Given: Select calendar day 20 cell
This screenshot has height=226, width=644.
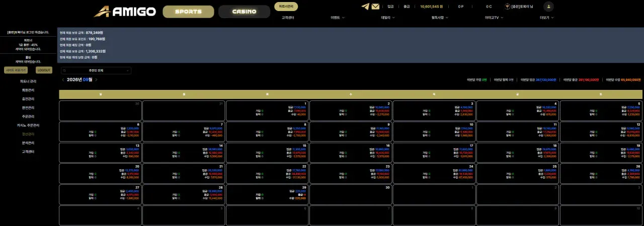Looking at the screenshot, I should click(x=100, y=173).
